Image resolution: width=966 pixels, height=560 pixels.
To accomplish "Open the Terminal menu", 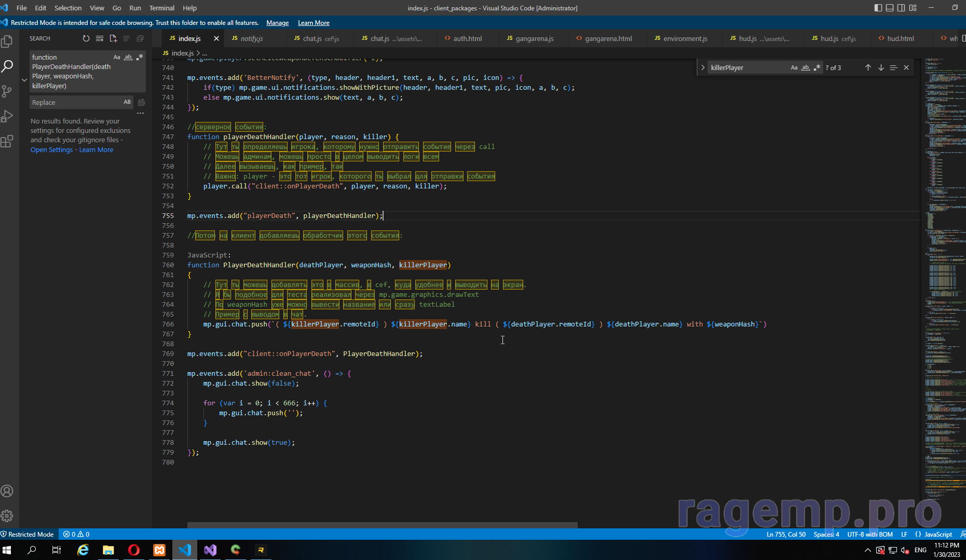I will [x=161, y=8].
